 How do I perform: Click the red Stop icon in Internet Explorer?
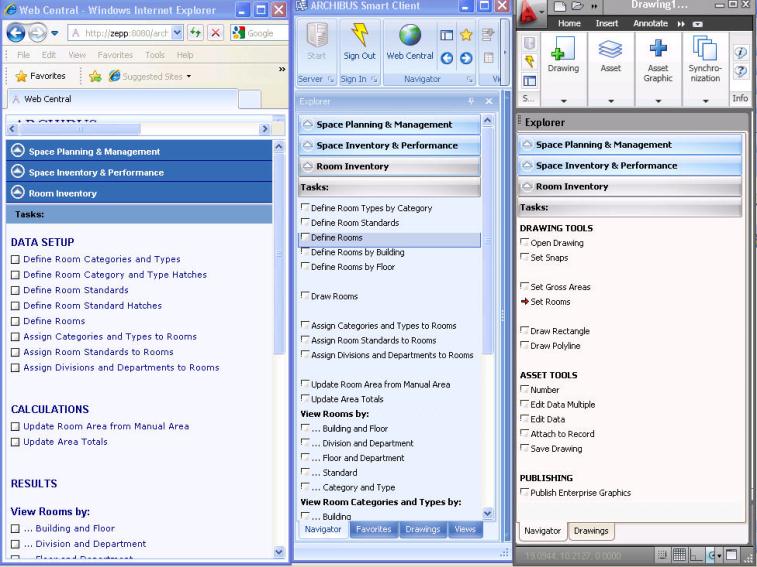point(215,33)
